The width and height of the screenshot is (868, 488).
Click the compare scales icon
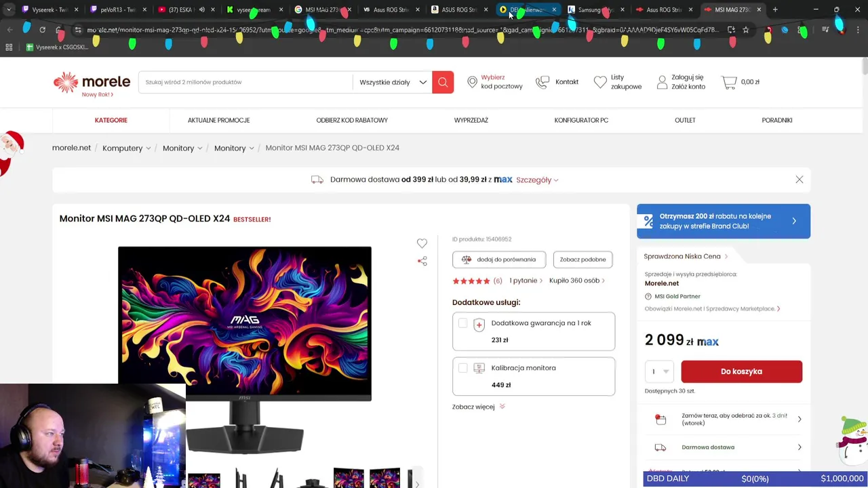click(467, 260)
